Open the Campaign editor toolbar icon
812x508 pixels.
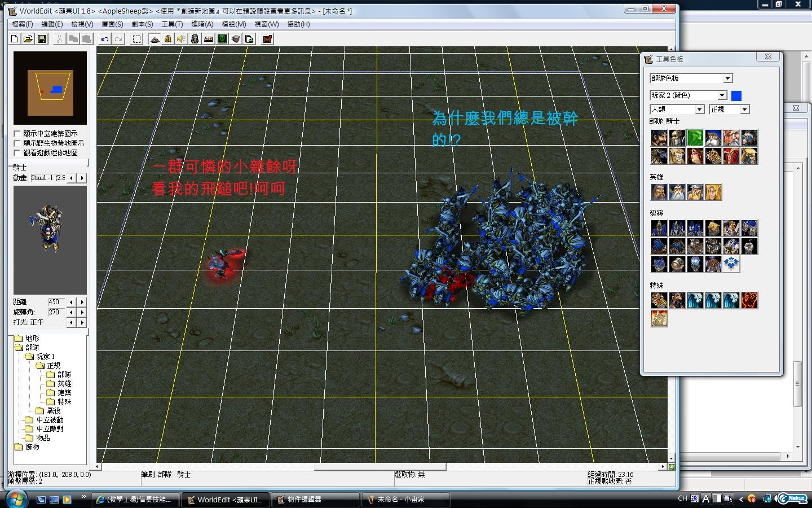pos(208,39)
